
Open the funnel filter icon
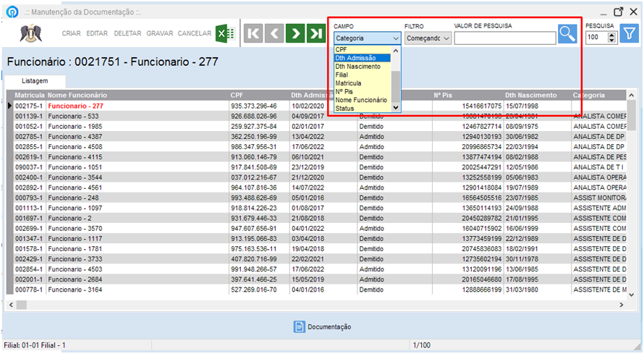tap(630, 34)
